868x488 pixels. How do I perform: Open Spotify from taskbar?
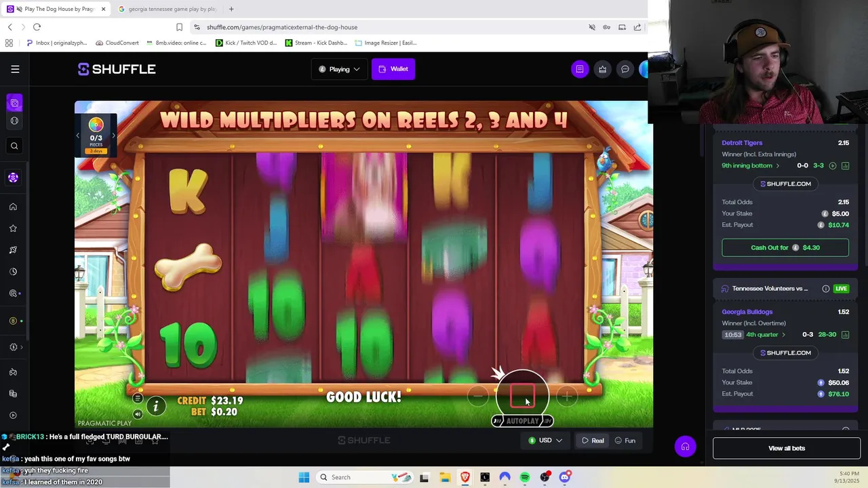click(525, 477)
